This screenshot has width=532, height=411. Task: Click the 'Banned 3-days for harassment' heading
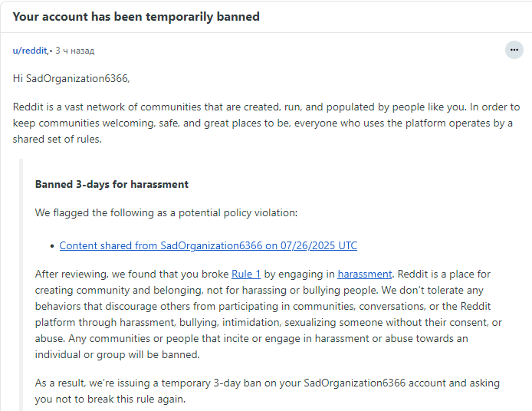112,184
